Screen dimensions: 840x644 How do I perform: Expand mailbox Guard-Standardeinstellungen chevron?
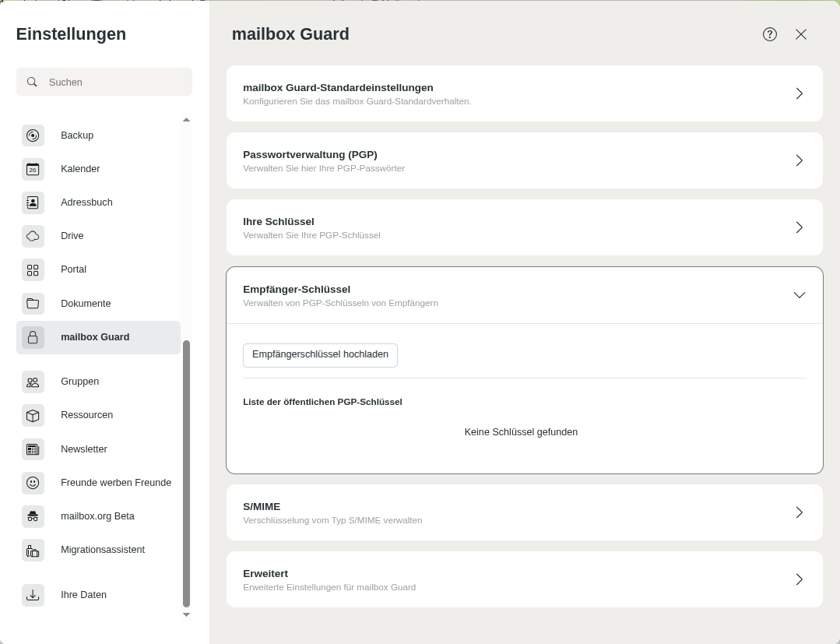[800, 93]
